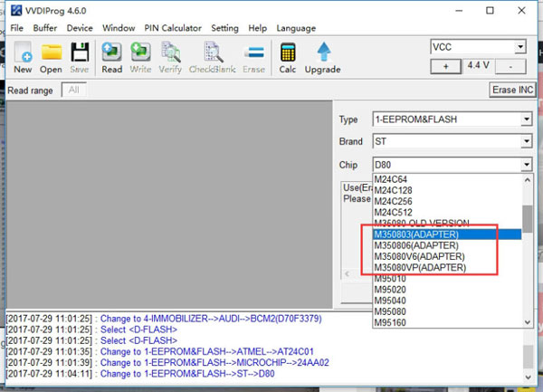The width and height of the screenshot is (543, 392).
Task: Click the Save disk icon
Action: [80, 58]
